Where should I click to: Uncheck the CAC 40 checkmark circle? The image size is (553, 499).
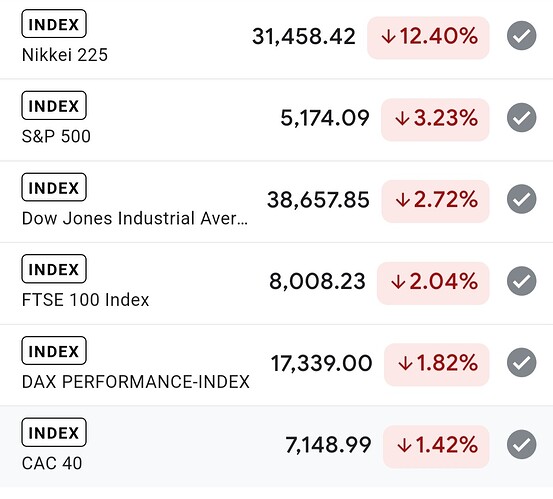522,444
